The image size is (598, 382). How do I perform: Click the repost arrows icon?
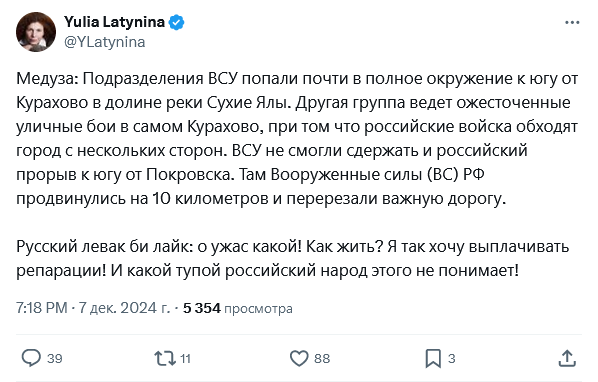click(x=165, y=358)
